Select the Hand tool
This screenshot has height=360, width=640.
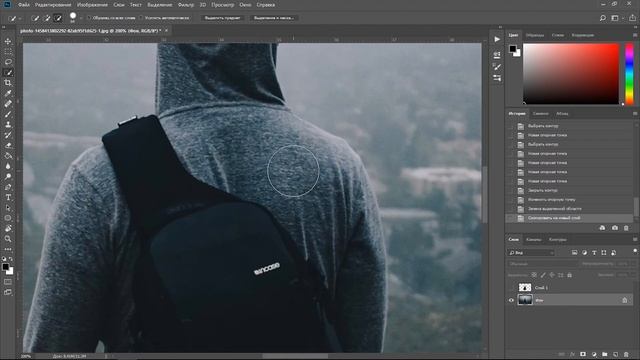click(8, 229)
